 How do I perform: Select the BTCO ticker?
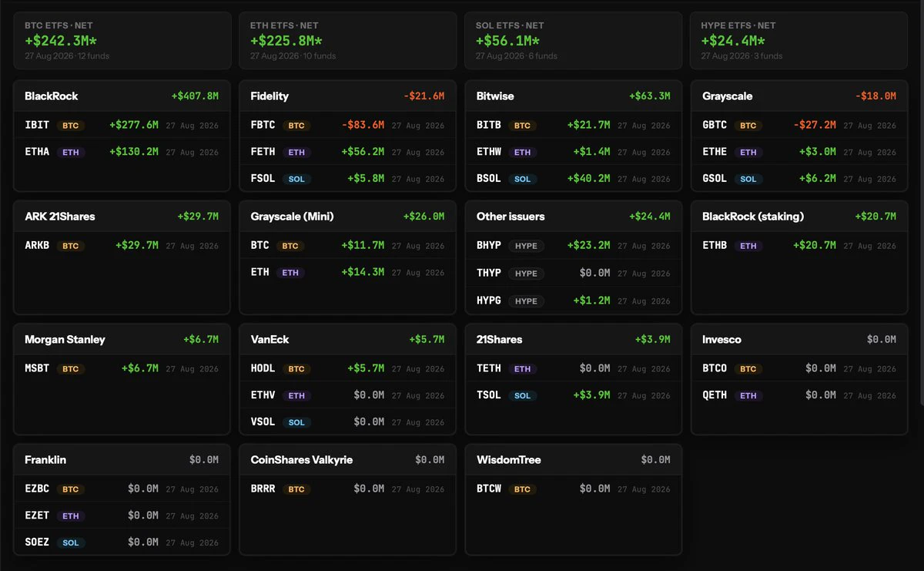[715, 368]
